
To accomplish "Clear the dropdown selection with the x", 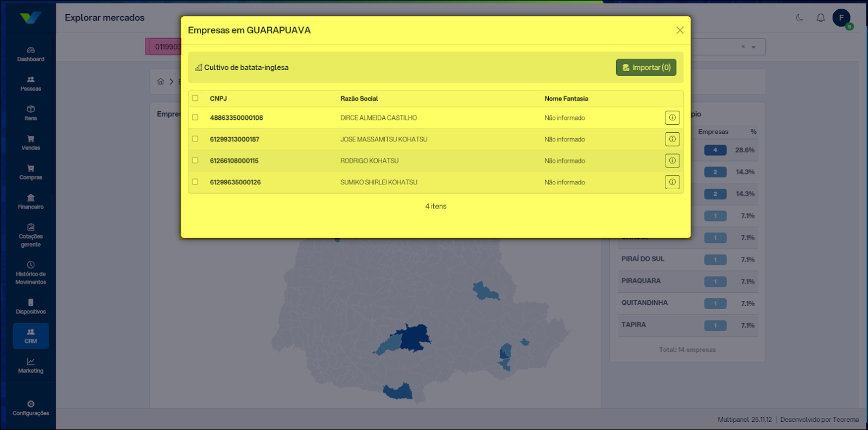I will point(743,47).
